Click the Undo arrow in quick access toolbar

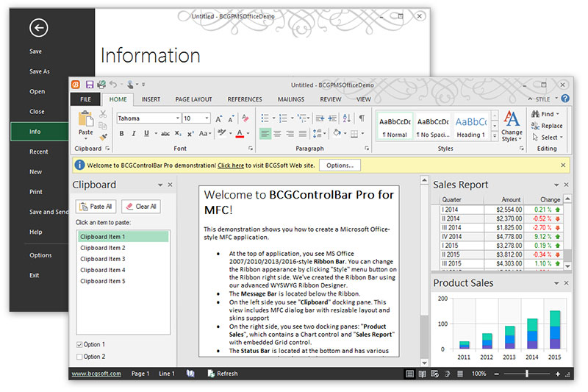click(113, 85)
